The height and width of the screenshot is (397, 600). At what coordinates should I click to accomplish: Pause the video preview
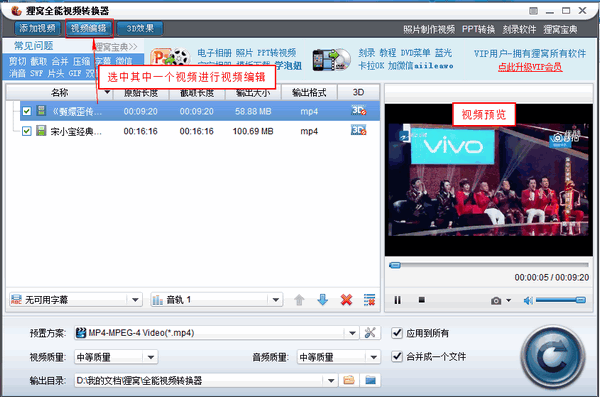398,300
